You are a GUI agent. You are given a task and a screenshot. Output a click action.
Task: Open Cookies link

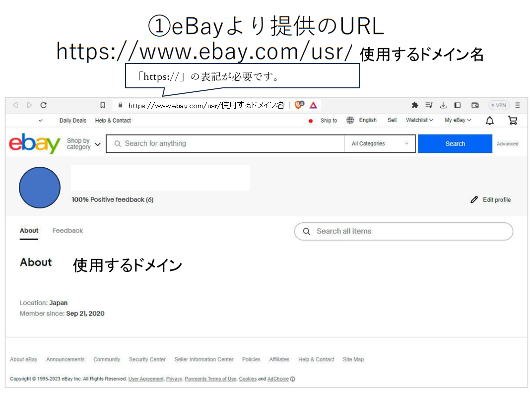[x=248, y=379]
